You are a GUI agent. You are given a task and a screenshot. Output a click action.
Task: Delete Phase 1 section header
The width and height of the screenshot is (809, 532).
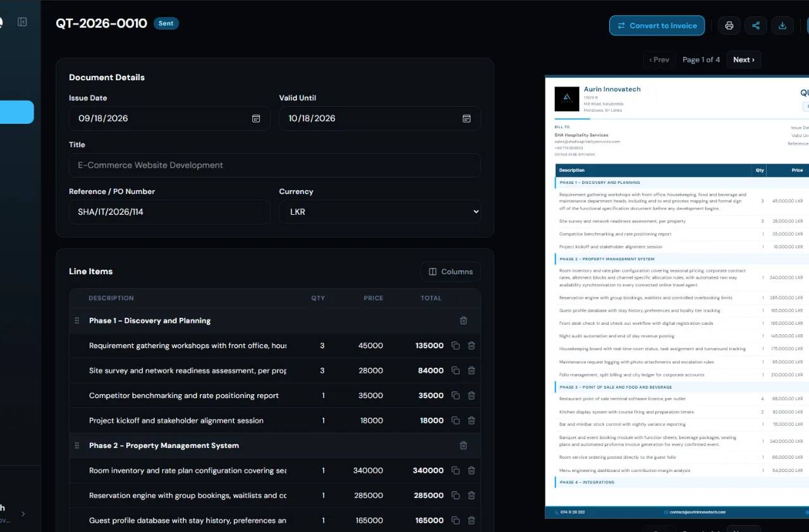click(463, 320)
